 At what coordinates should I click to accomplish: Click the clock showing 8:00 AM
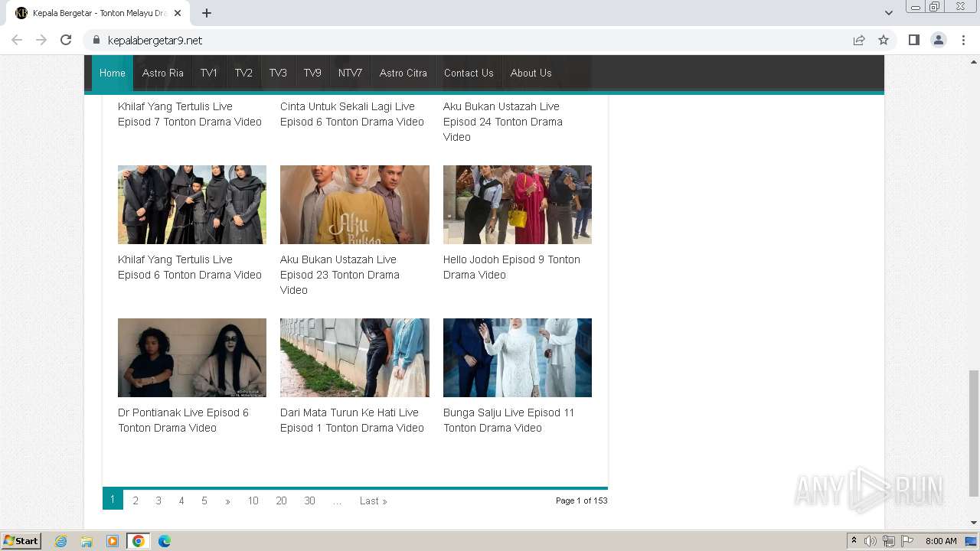coord(941,541)
